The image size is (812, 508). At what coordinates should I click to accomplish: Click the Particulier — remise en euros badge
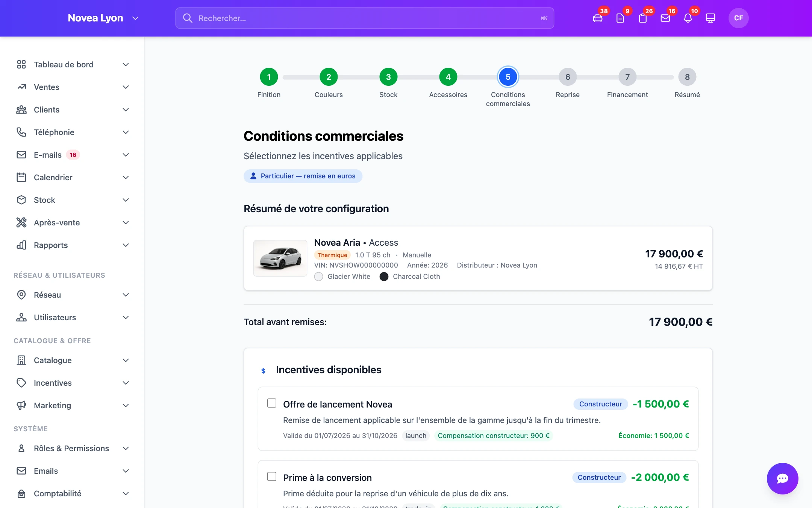(x=303, y=176)
